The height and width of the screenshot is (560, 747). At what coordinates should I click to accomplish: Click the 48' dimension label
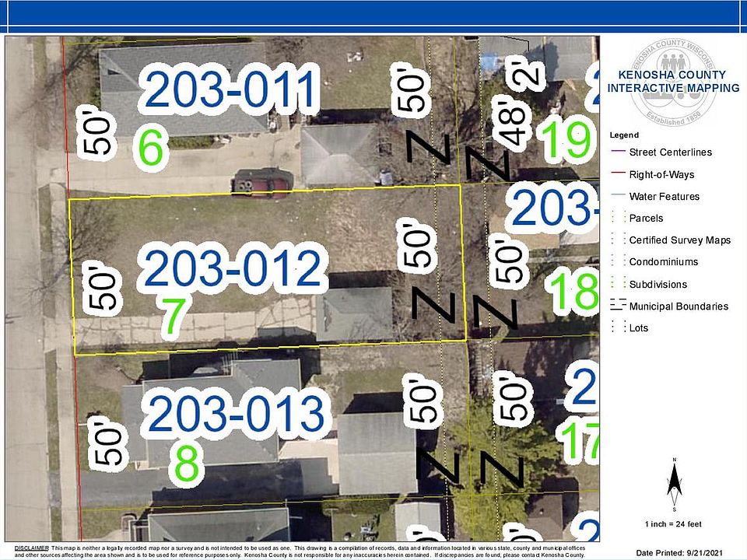510,124
